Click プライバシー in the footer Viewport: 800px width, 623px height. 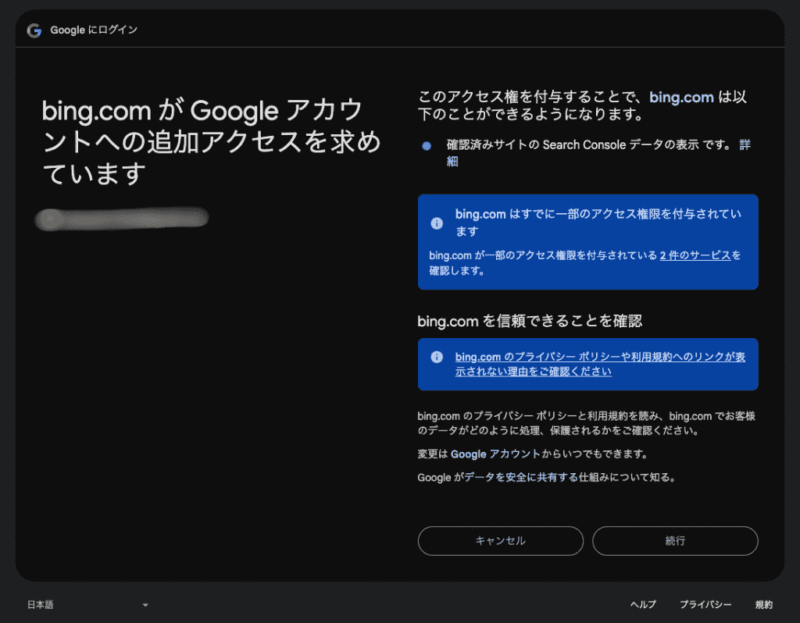(x=706, y=604)
